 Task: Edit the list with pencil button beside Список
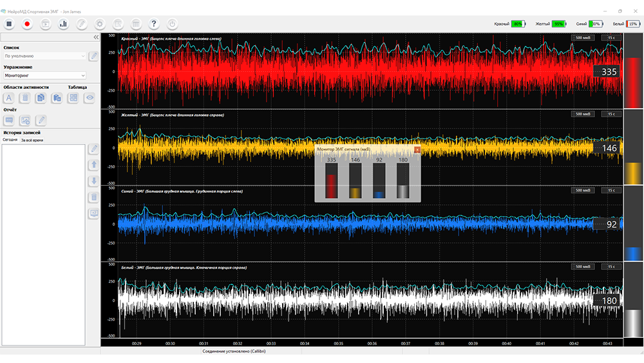click(x=93, y=56)
